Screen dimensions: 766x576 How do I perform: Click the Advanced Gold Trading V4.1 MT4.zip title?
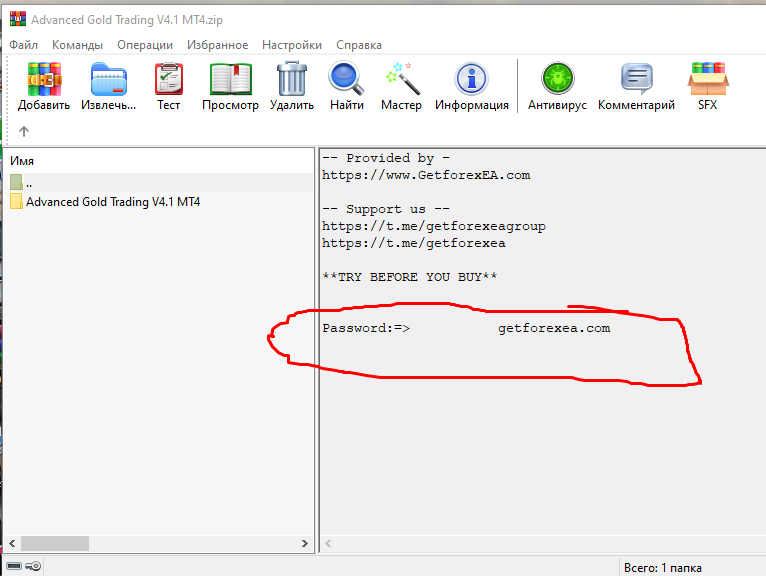[x=127, y=20]
